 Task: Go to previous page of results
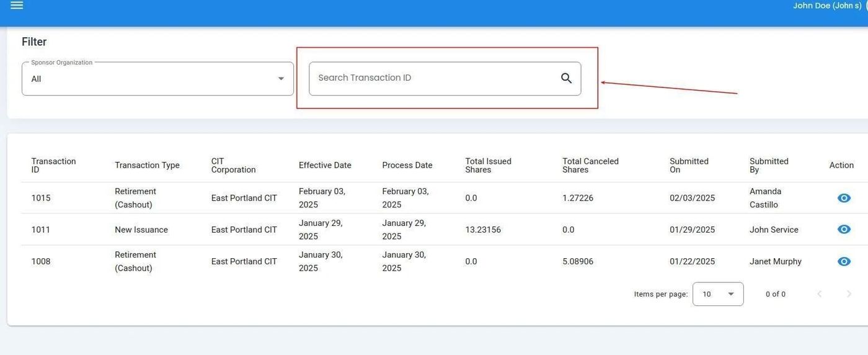819,294
